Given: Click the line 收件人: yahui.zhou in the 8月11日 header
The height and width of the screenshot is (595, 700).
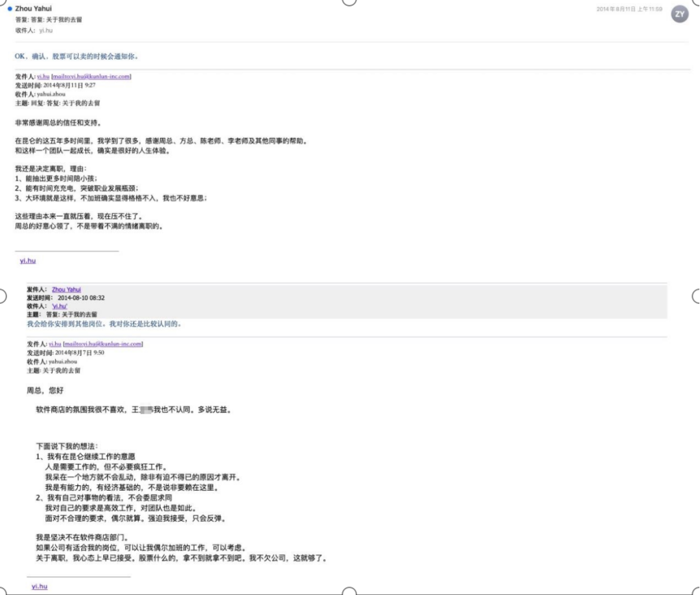Looking at the screenshot, I should pos(40,94).
